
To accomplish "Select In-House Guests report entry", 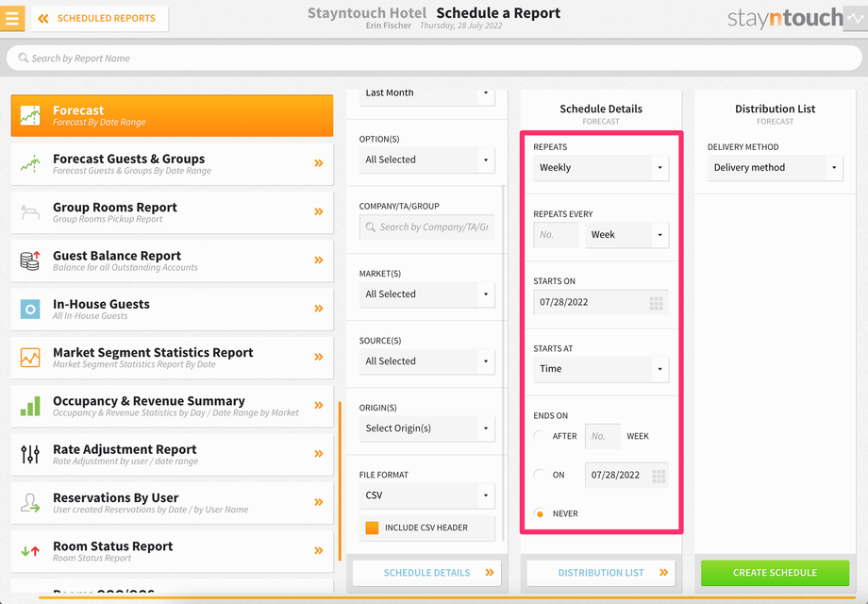I will pos(172,309).
